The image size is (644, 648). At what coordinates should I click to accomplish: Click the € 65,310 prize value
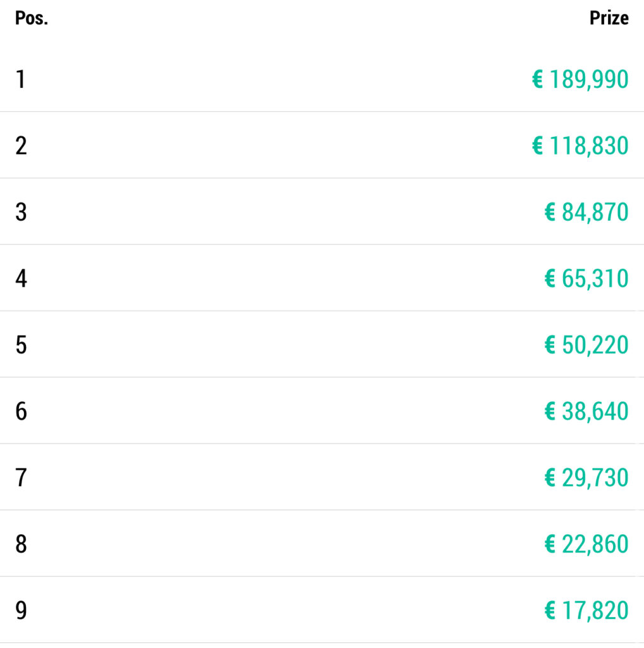(x=586, y=279)
